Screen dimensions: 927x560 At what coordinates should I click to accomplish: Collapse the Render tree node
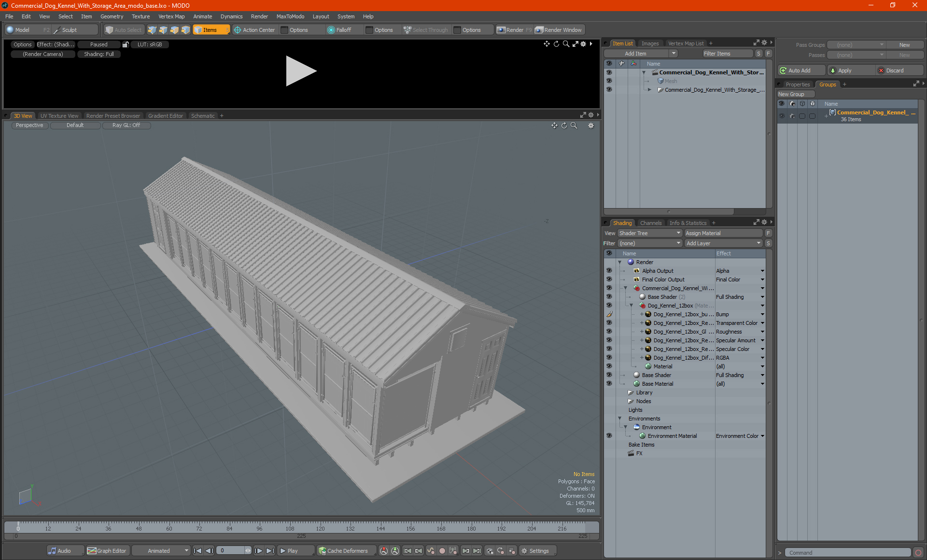(x=620, y=262)
